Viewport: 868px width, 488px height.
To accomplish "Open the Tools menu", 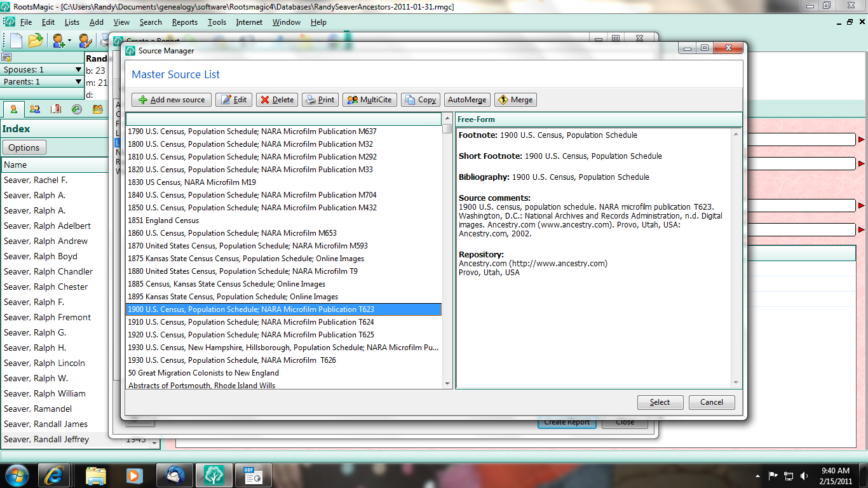I will point(217,22).
